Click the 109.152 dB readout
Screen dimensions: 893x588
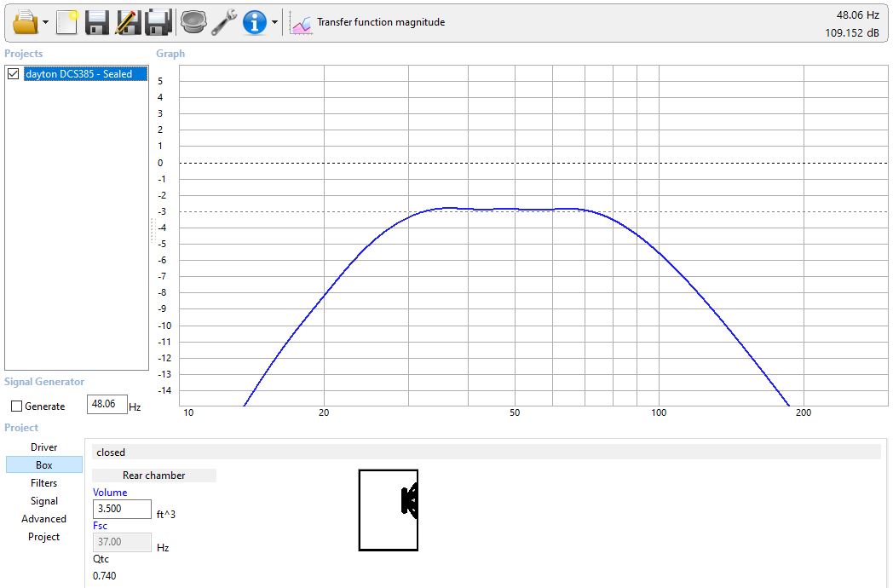[x=852, y=33]
